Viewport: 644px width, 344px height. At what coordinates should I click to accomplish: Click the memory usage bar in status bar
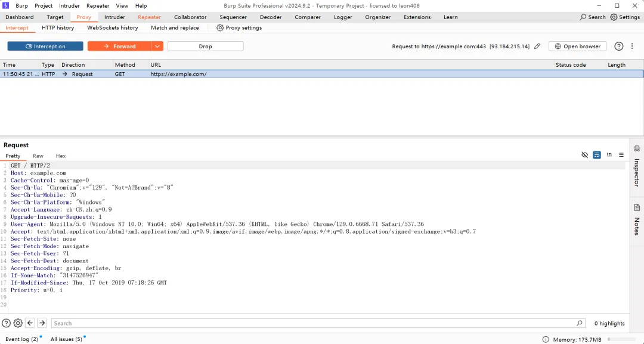[623, 339]
